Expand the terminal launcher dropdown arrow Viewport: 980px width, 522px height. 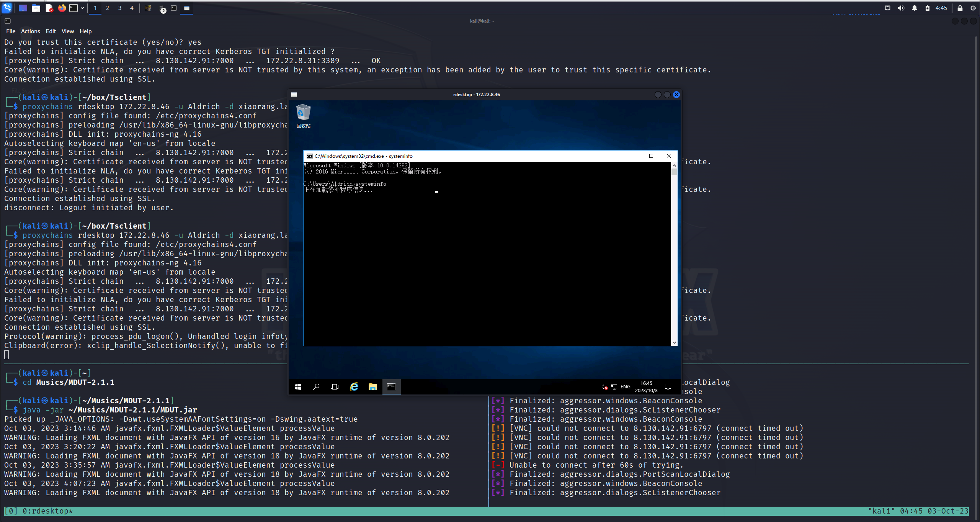82,8
